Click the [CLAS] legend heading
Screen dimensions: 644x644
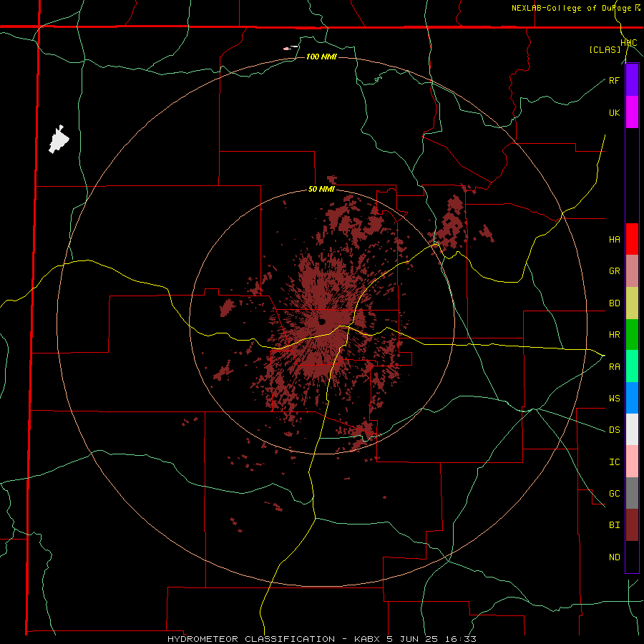click(x=605, y=50)
